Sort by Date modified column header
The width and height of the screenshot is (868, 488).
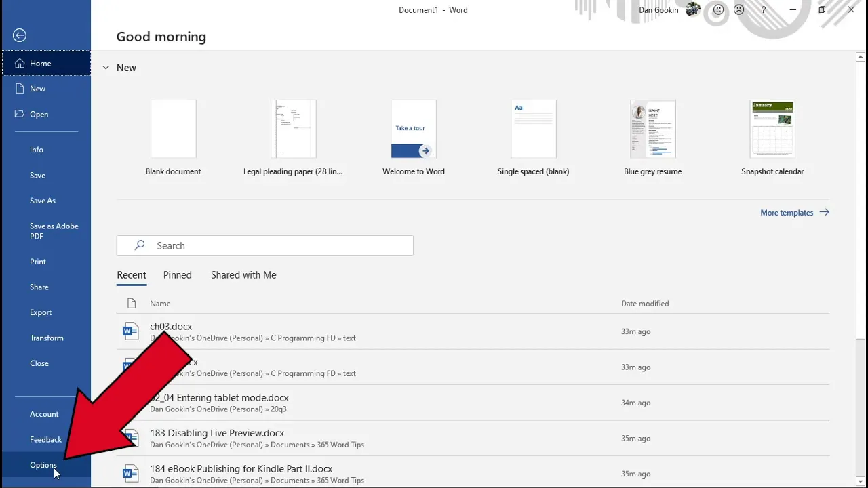click(645, 304)
